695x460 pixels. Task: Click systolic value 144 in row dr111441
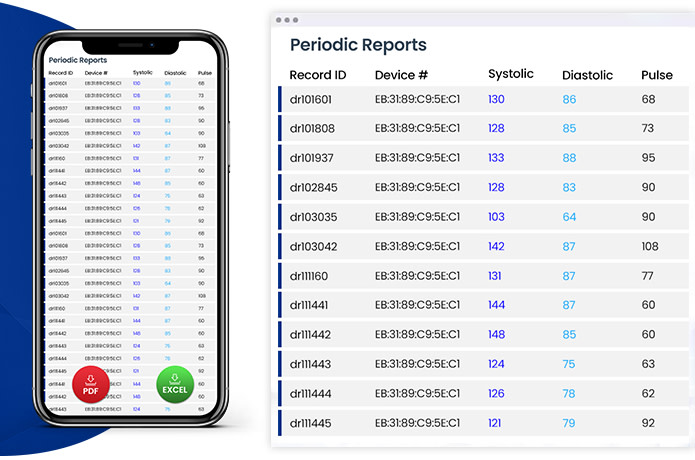[x=496, y=305]
